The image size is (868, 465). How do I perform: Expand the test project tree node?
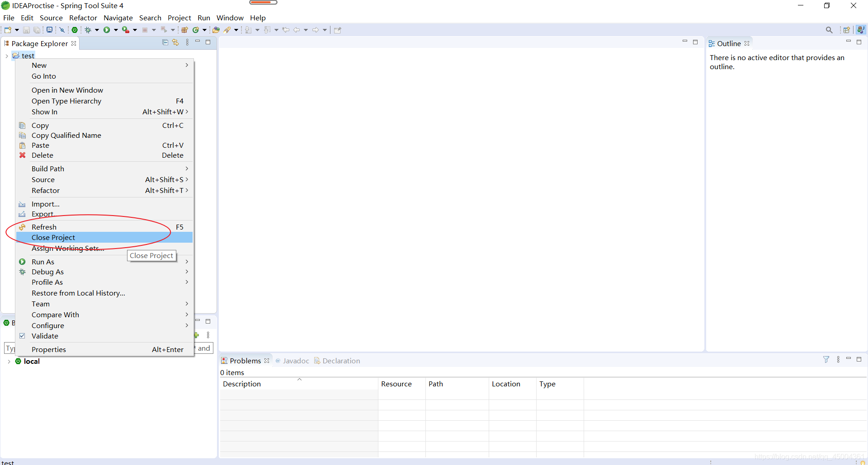tap(7, 56)
